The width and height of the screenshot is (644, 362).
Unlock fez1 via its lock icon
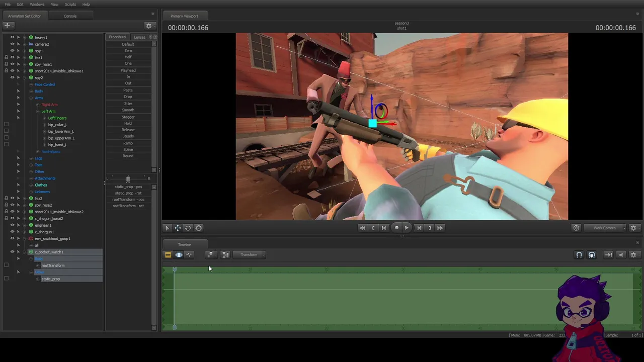(x=6, y=57)
